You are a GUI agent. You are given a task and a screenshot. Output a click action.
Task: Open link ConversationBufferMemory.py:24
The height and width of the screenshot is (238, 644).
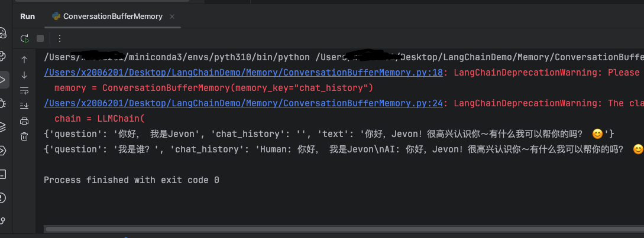pyautogui.click(x=243, y=103)
